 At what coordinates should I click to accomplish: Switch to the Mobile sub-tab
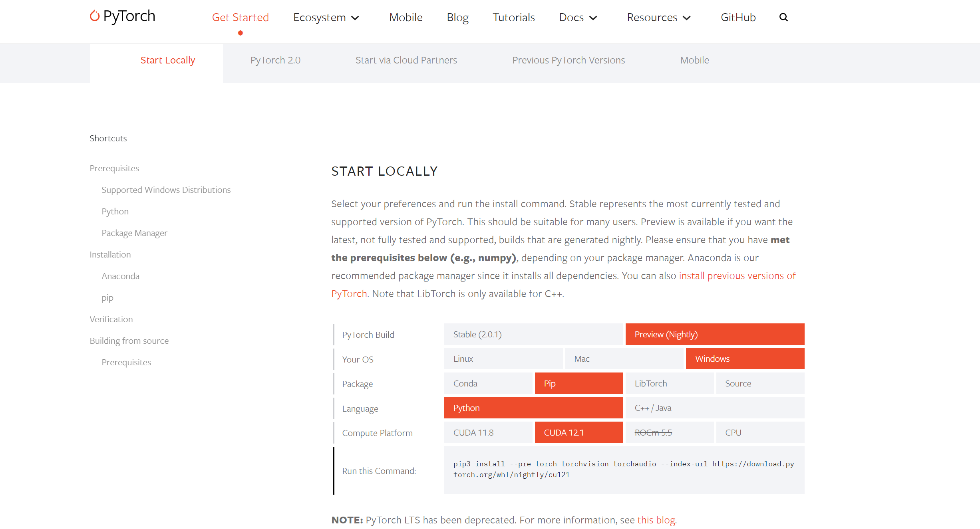[x=695, y=60]
